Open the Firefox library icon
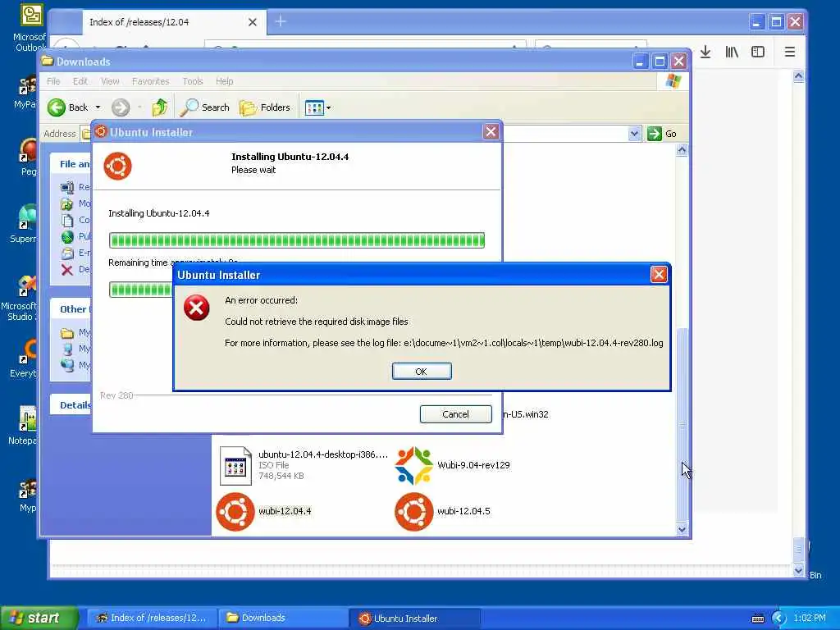Image resolution: width=840 pixels, height=630 pixels. pos(732,52)
